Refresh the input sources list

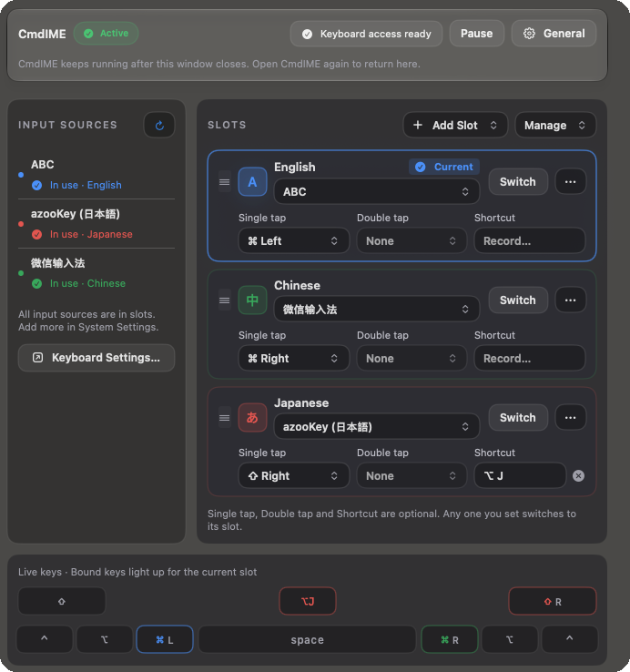(159, 125)
